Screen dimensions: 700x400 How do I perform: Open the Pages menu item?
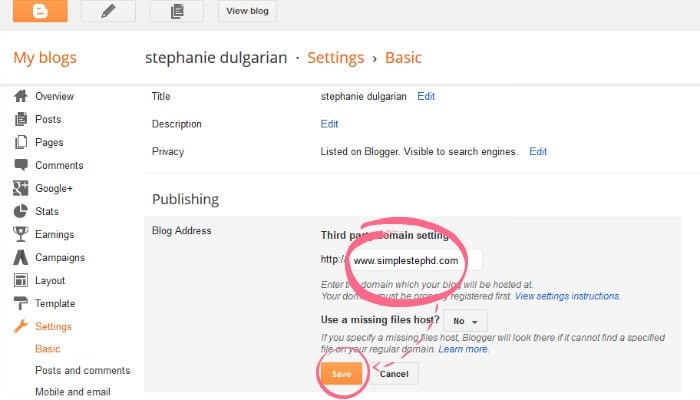49,142
